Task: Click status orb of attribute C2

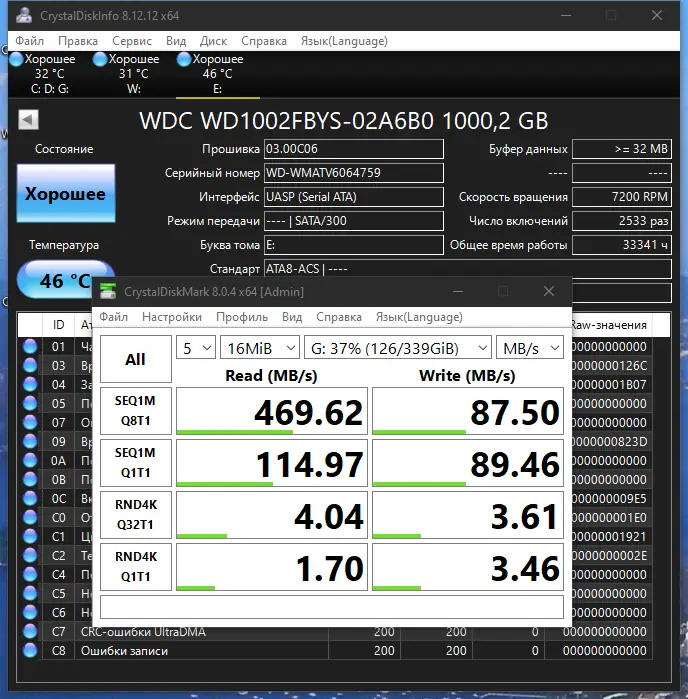Action: (x=30, y=555)
